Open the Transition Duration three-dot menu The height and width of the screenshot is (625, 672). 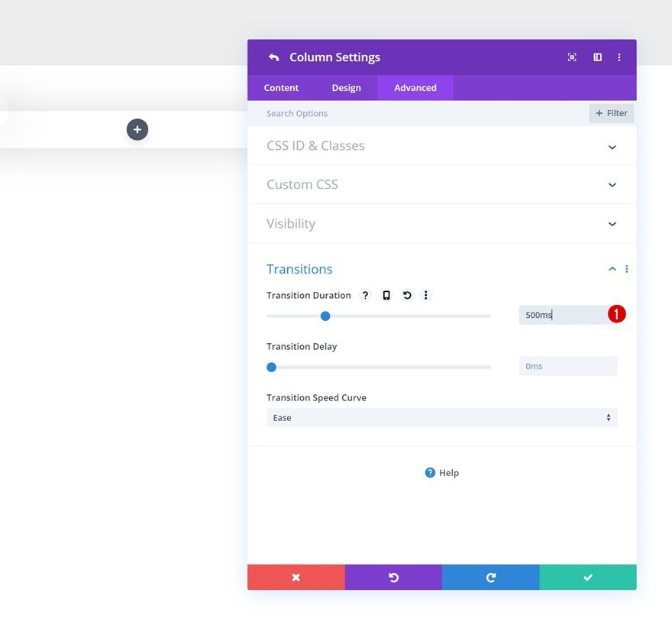(426, 295)
